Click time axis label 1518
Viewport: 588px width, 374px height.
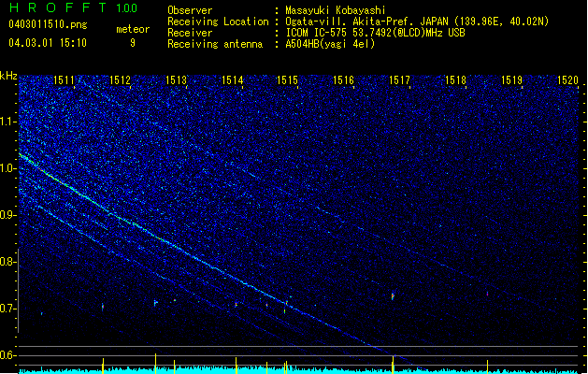tap(455, 80)
